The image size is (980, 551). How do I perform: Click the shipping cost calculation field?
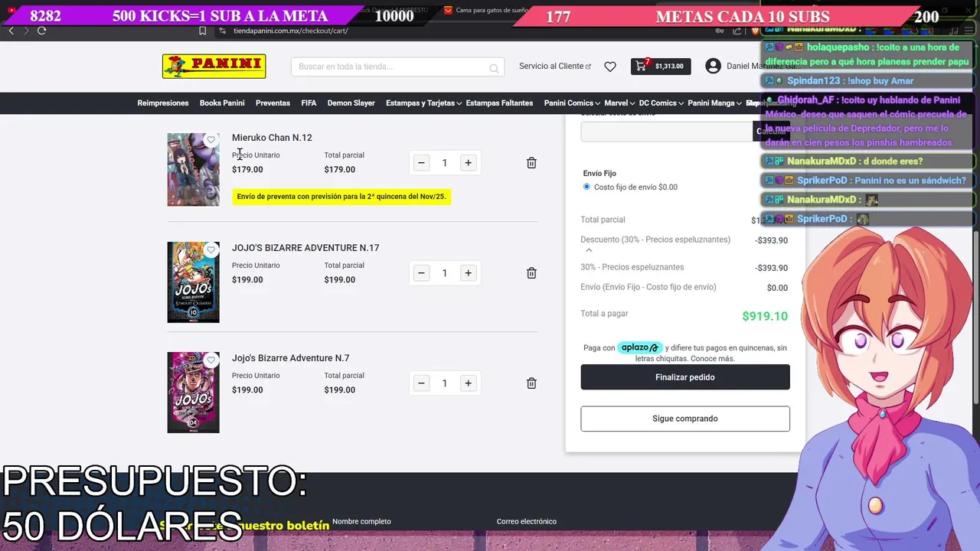click(x=666, y=132)
